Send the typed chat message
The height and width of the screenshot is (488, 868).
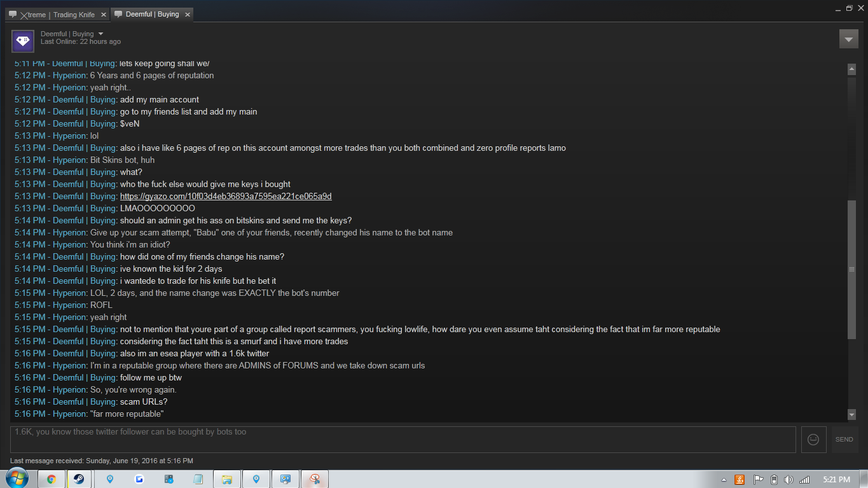844,440
